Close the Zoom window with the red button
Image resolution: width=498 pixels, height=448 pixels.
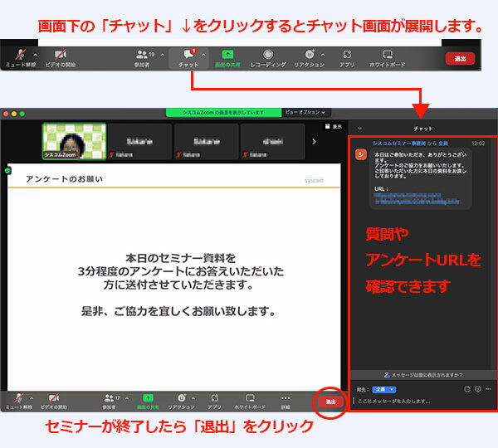(6, 114)
